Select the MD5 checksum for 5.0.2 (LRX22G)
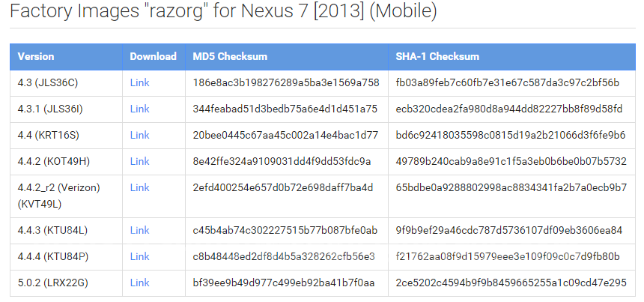The height and width of the screenshot is (302, 644). [283, 283]
